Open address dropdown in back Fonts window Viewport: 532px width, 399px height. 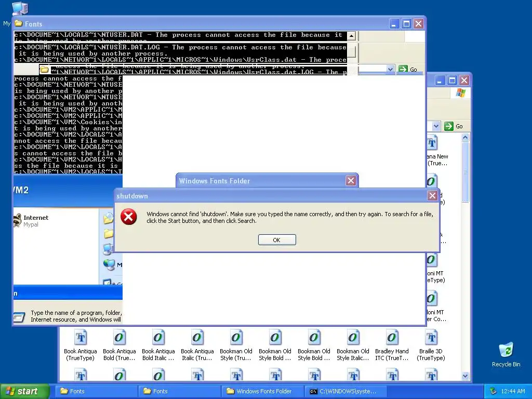(436, 126)
